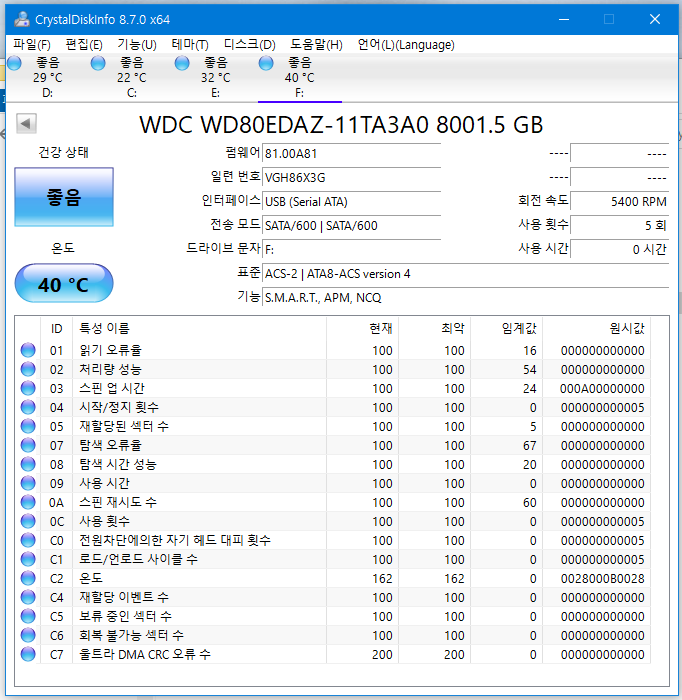This screenshot has width=682, height=700.
Task: Click the 회전 속도 value 5400 RPM
Action: click(620, 201)
